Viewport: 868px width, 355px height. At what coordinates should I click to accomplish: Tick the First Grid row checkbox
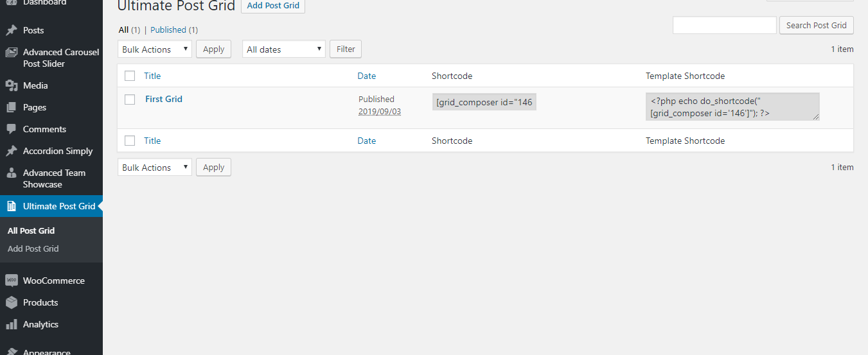tap(130, 100)
